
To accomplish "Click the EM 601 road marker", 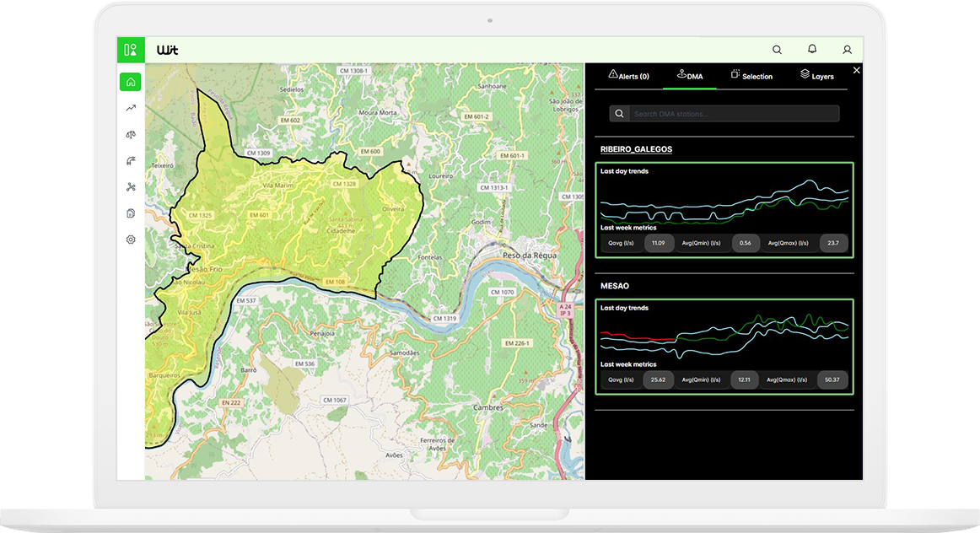I will pos(260,215).
